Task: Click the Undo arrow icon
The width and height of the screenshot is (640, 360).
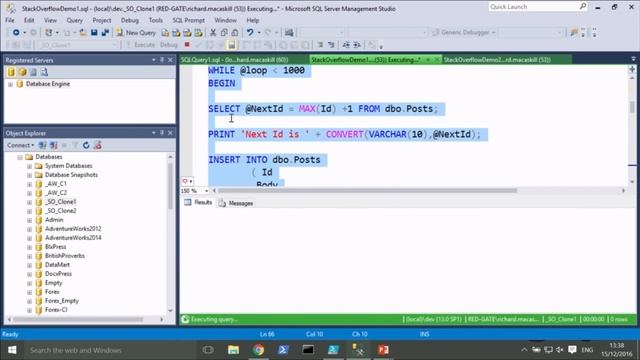Action: point(250,32)
